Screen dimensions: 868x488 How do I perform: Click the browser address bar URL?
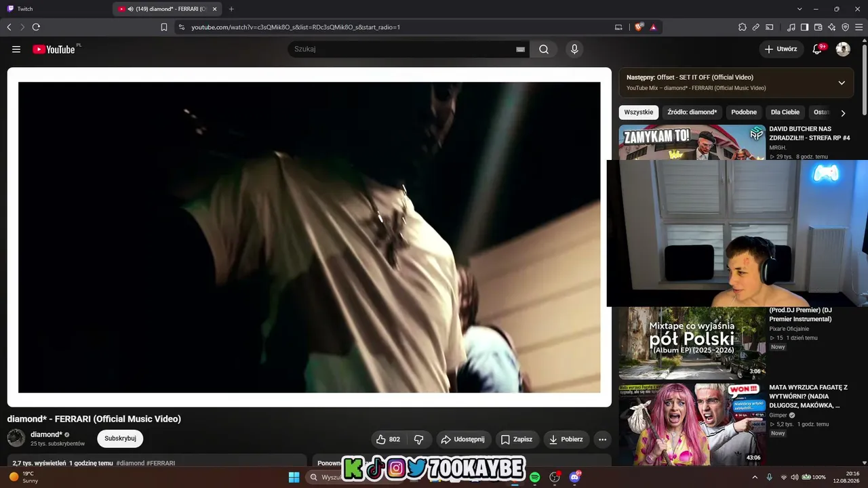(x=296, y=27)
